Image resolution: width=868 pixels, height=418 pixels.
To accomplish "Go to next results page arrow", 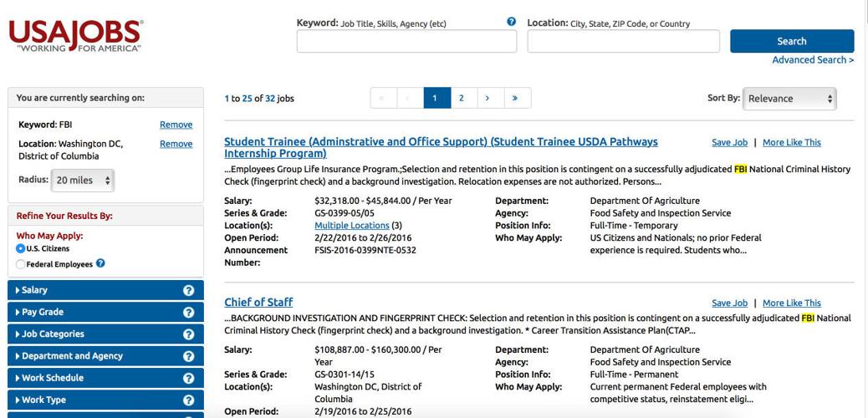I will point(488,98).
